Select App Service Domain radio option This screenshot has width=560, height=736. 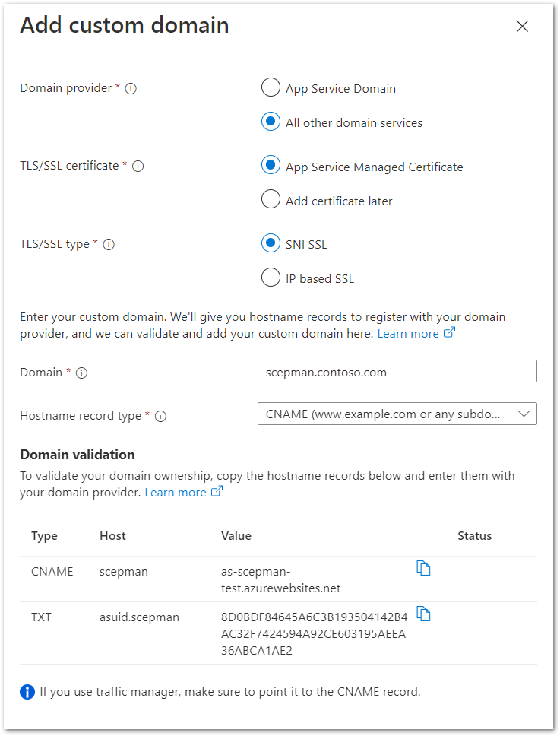point(271,87)
